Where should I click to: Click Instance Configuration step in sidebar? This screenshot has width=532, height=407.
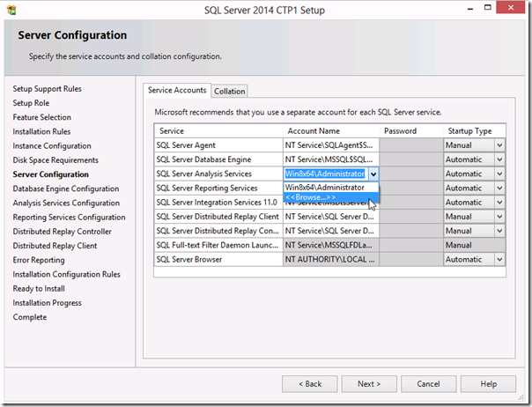coord(52,146)
